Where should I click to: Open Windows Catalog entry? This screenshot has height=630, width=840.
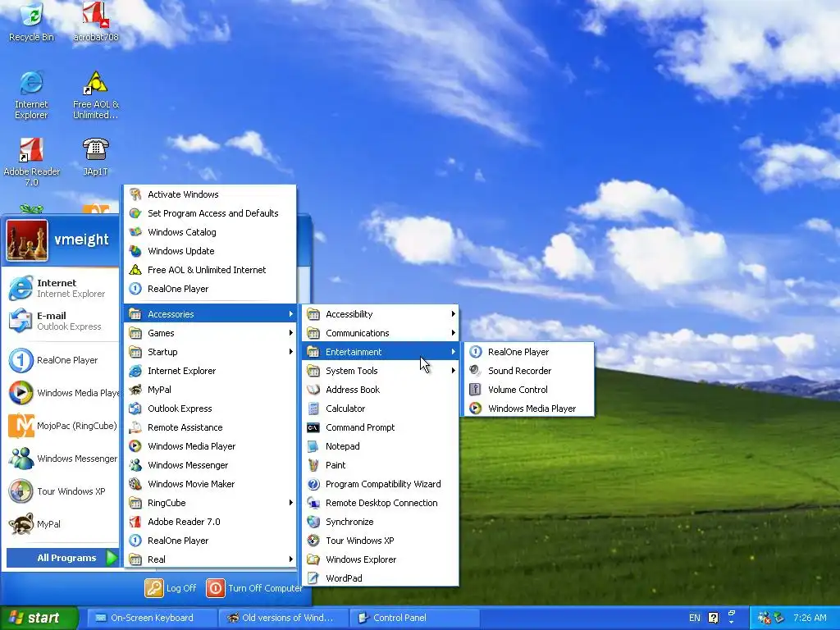pos(210,232)
